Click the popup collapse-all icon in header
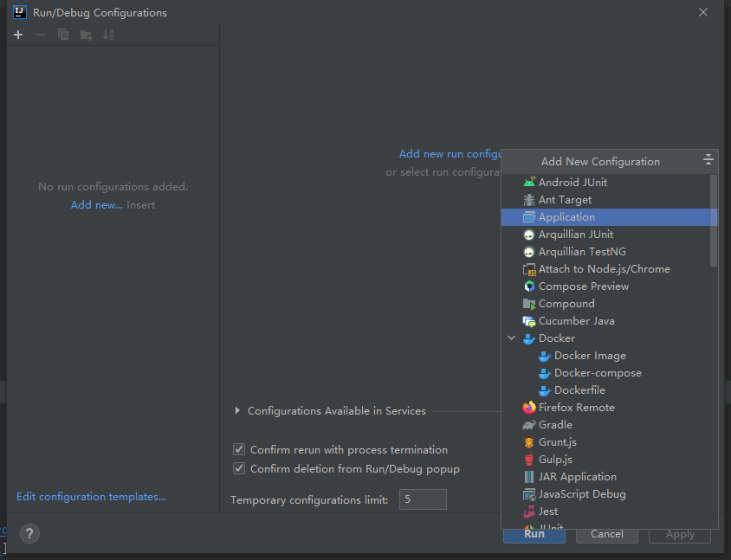Image resolution: width=731 pixels, height=560 pixels. point(708,160)
